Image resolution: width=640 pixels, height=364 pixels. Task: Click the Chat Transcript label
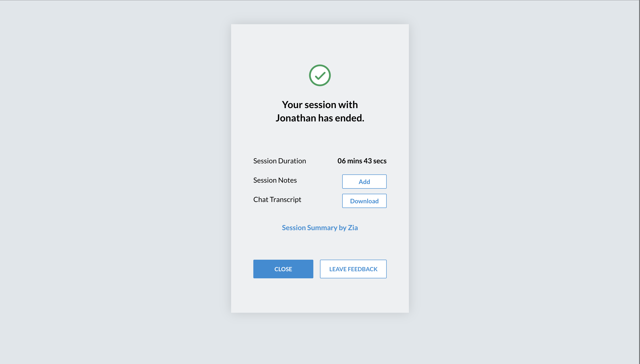(x=277, y=200)
